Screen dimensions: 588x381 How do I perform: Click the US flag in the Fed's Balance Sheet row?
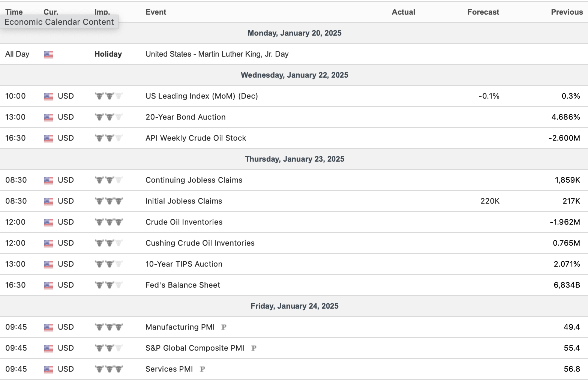(48, 285)
